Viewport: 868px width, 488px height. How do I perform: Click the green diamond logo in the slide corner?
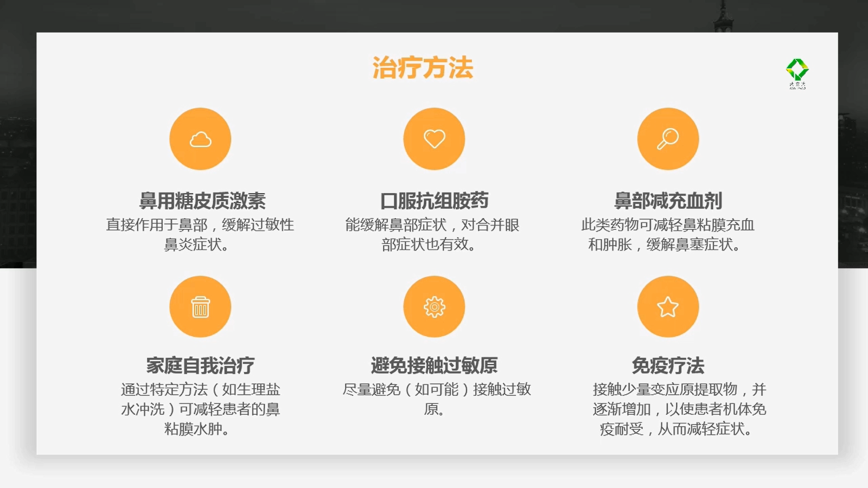797,72
